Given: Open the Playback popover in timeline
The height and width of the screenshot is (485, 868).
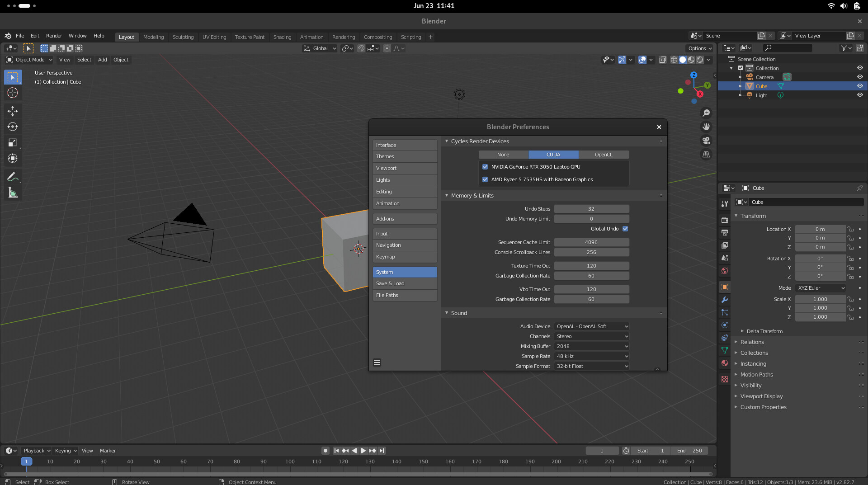Looking at the screenshot, I should (x=37, y=451).
